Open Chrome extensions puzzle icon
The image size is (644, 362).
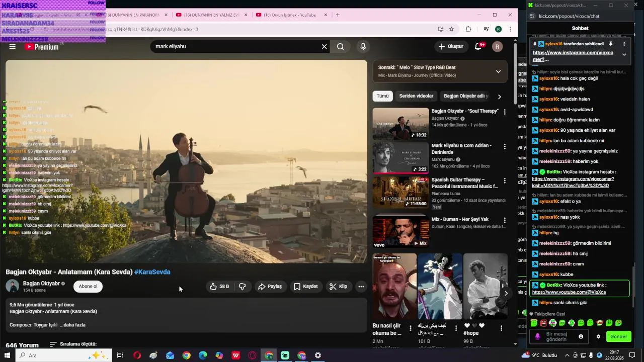click(468, 29)
